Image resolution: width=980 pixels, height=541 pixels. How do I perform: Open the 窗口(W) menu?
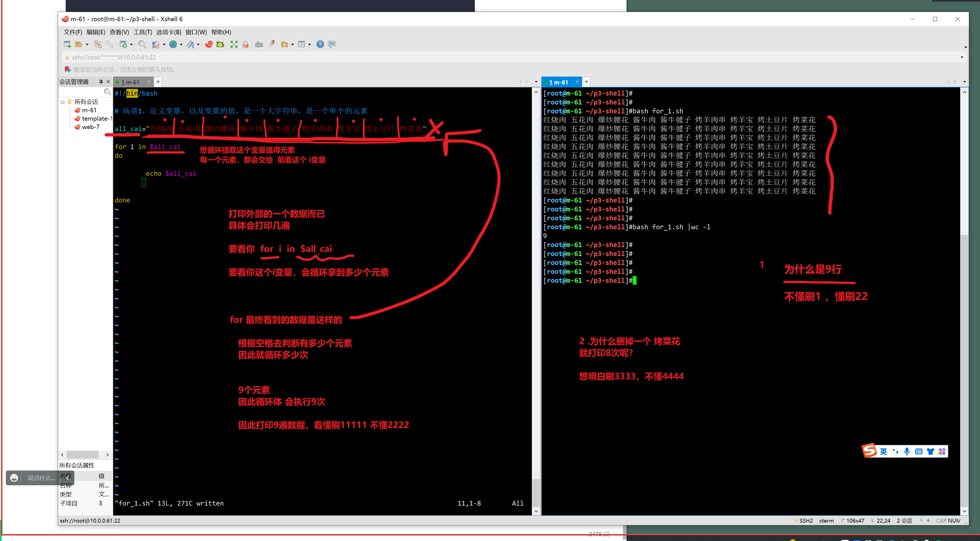[196, 32]
